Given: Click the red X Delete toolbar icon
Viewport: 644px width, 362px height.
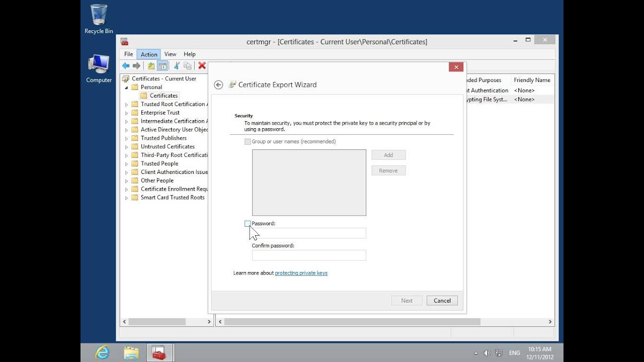Looking at the screenshot, I should click(202, 66).
